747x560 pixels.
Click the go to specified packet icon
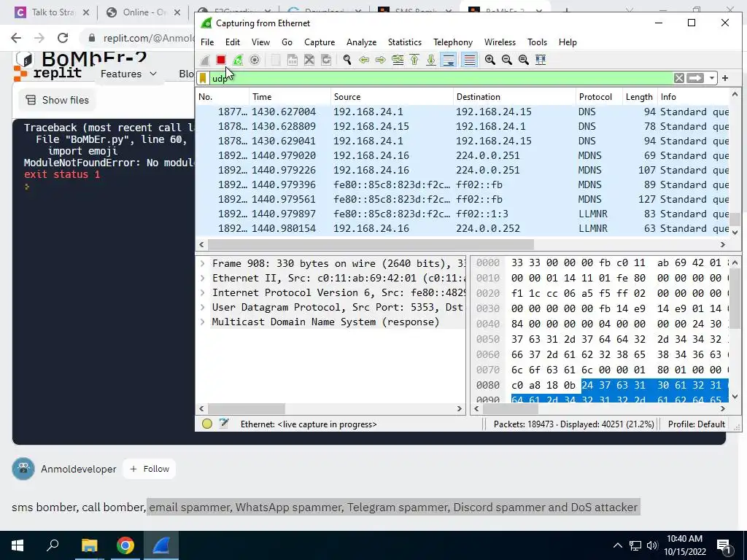tap(398, 60)
